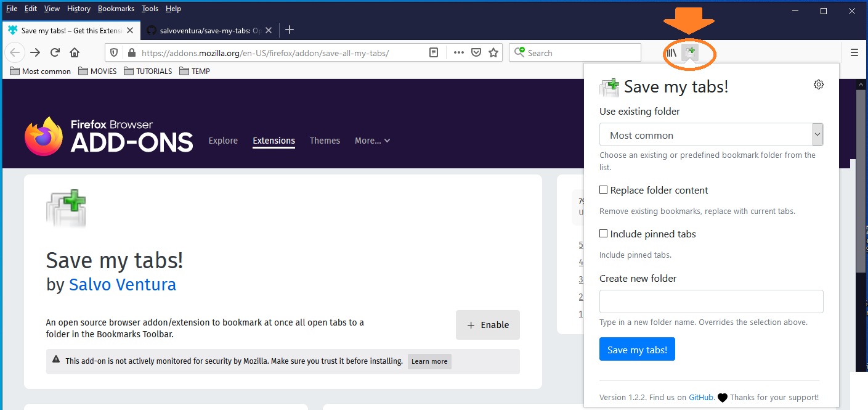Click the Firefox Browser Add-ons logo

pyautogui.click(x=109, y=136)
